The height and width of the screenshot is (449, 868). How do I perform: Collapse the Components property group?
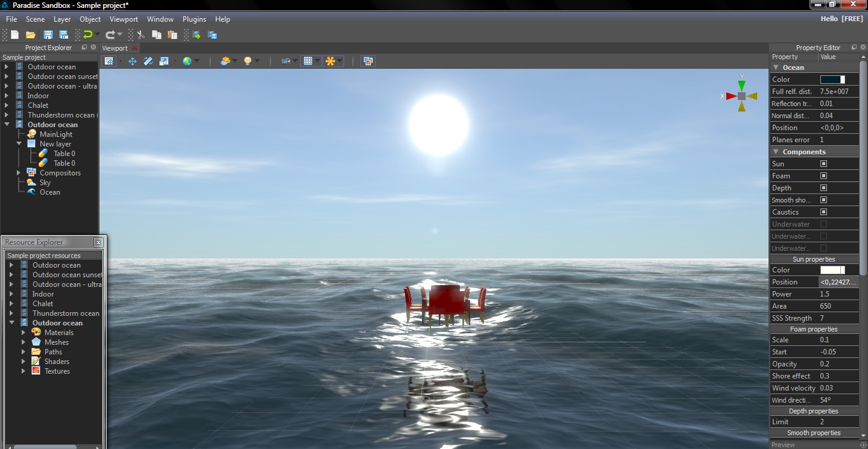tap(776, 152)
